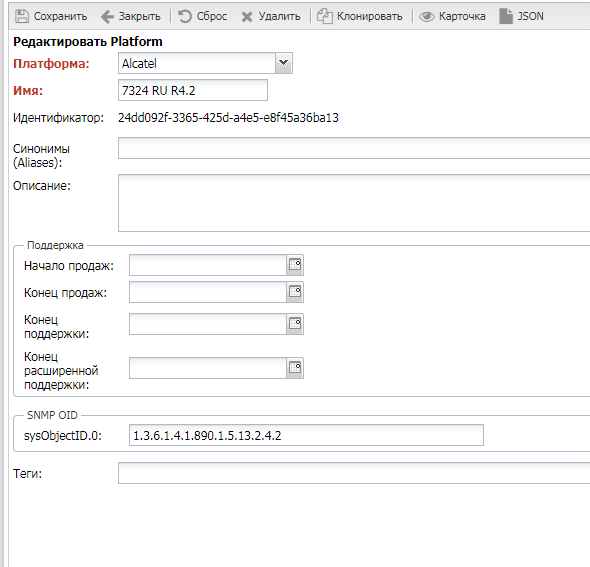Click the Теги: label
This screenshot has height=567, width=590.
(27, 473)
